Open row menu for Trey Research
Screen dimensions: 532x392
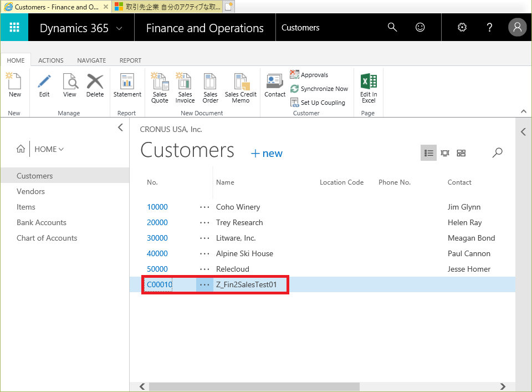204,223
